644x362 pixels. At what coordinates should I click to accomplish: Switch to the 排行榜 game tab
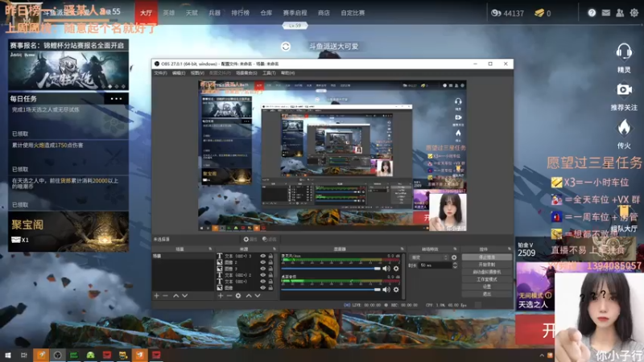(240, 13)
